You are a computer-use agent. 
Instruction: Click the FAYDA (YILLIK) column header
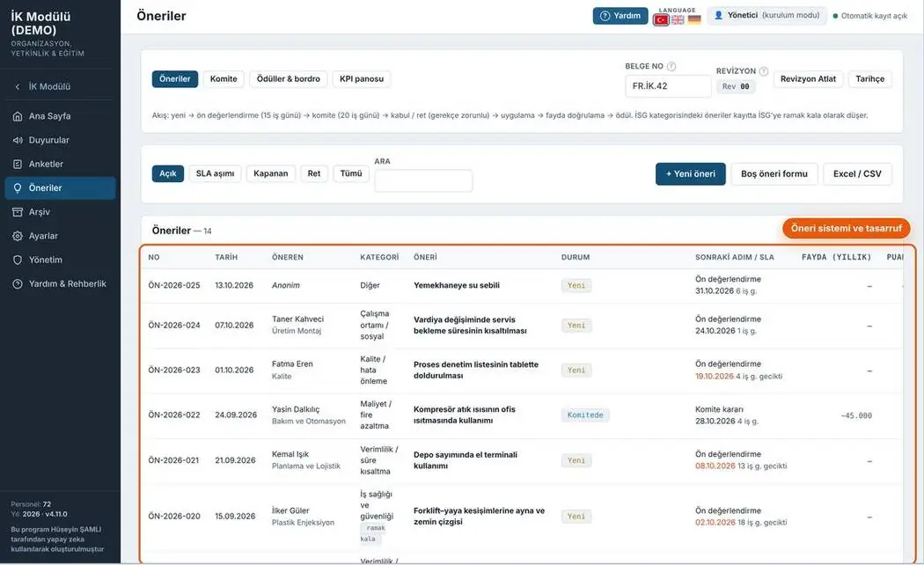(x=836, y=257)
